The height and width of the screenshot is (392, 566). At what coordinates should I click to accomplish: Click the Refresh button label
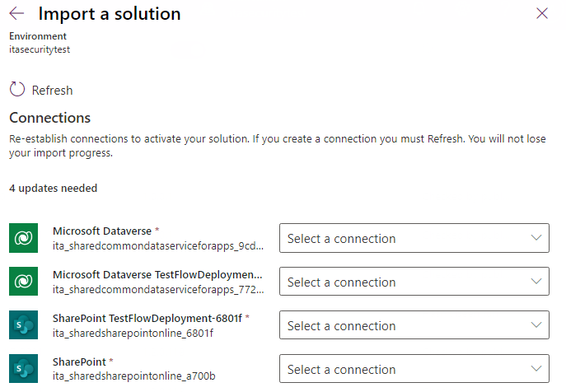(52, 91)
